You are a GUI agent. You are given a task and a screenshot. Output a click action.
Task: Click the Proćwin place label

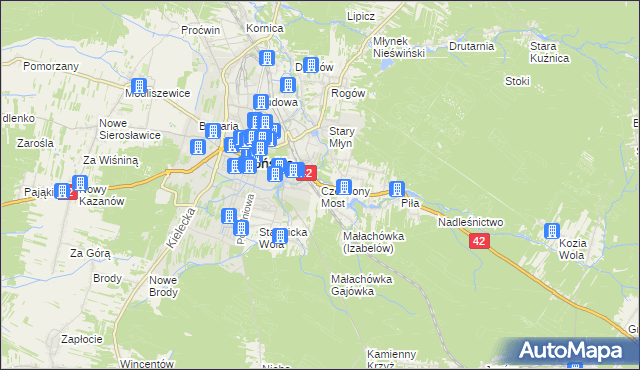pyautogui.click(x=200, y=30)
